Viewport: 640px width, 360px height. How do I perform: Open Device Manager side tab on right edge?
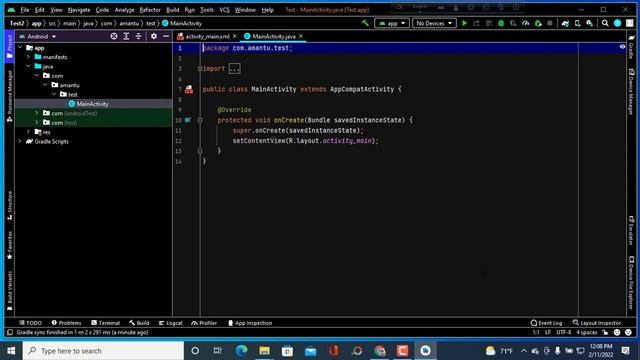(631, 92)
